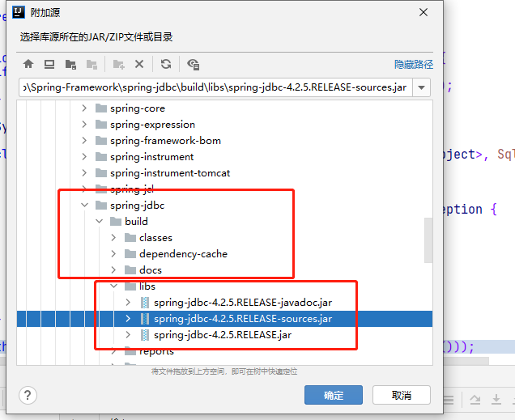Click the sources.jar archive icon
This screenshot has height=420, width=515.
[x=145, y=319]
